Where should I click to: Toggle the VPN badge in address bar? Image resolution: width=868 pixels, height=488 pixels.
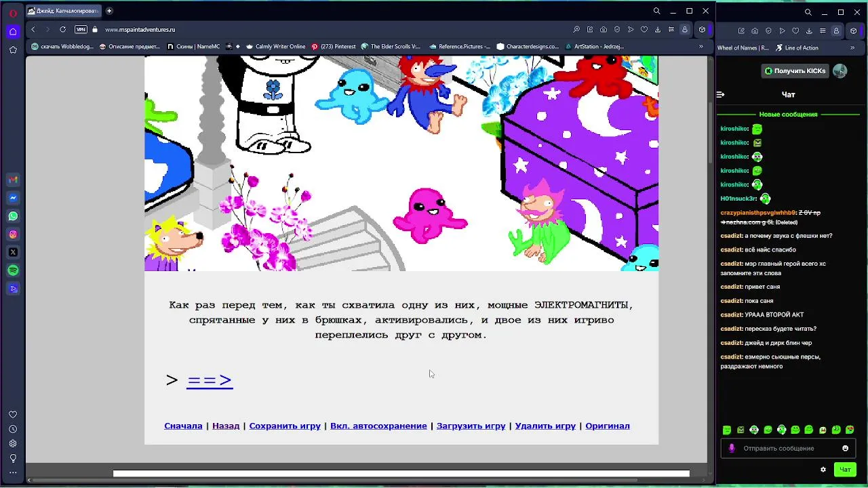81,29
